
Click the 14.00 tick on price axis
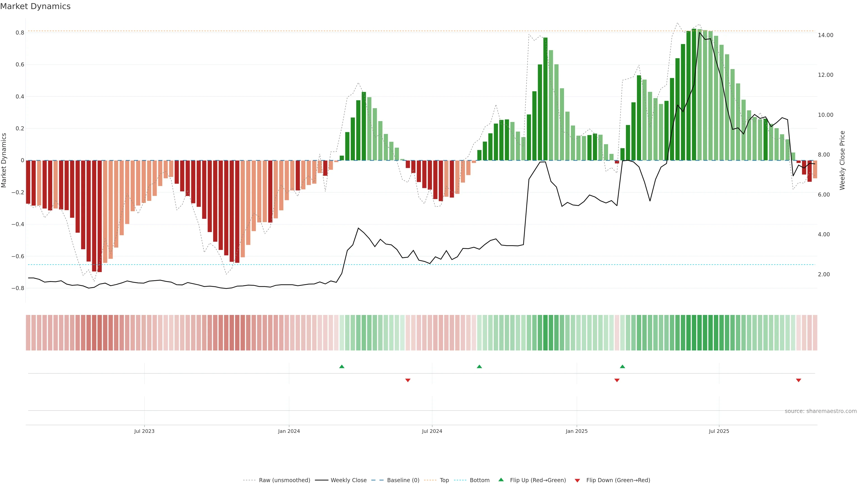[x=825, y=35]
